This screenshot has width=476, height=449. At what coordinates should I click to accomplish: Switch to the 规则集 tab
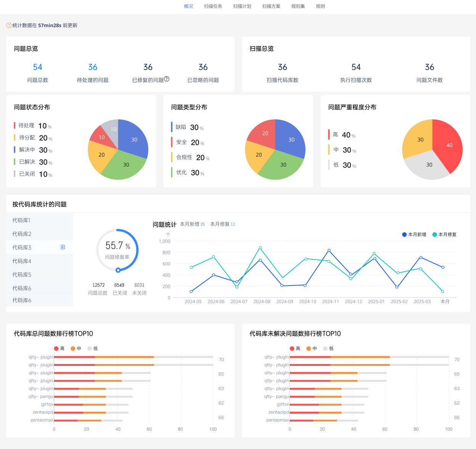pyautogui.click(x=298, y=6)
